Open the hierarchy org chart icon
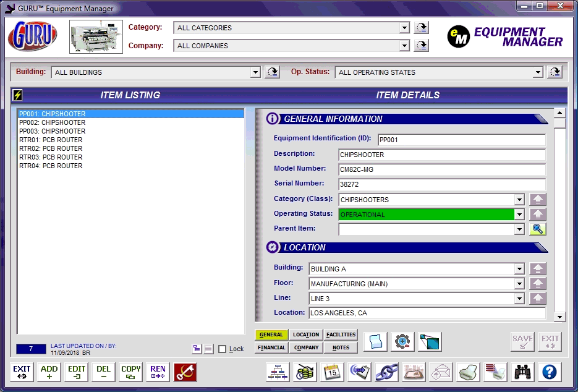 point(278,372)
